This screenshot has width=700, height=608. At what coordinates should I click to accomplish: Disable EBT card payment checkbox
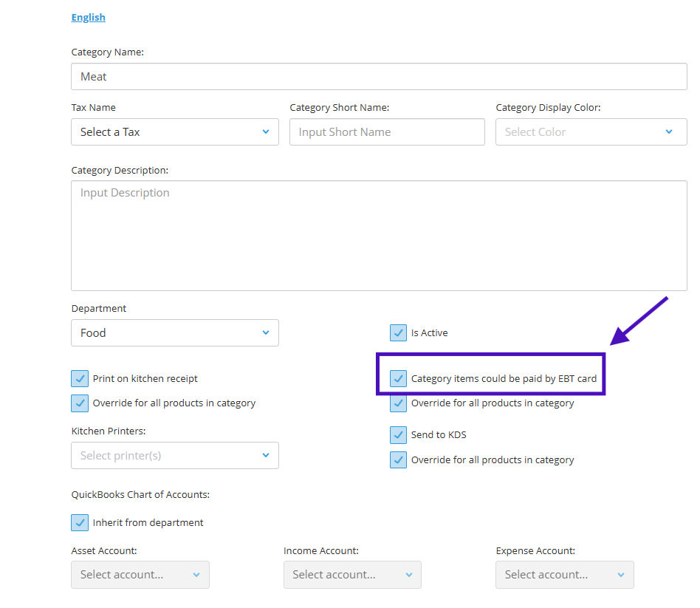tap(399, 379)
